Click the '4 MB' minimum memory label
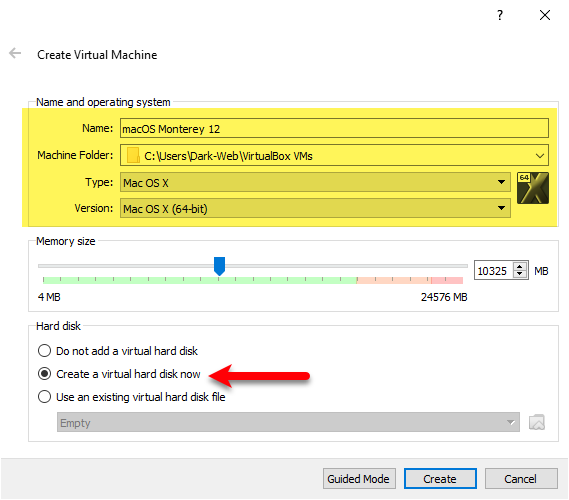The image size is (569, 500). click(49, 297)
